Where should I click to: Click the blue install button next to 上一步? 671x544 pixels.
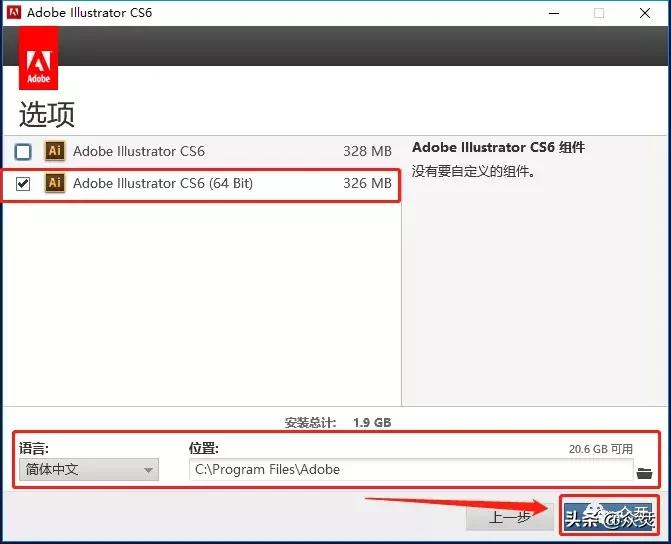tap(609, 517)
